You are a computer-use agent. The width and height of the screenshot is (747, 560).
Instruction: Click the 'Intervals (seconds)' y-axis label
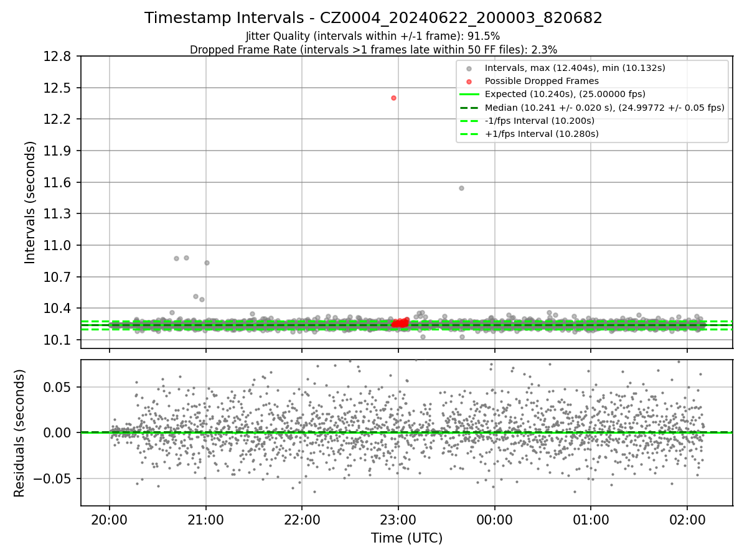(x=31, y=202)
